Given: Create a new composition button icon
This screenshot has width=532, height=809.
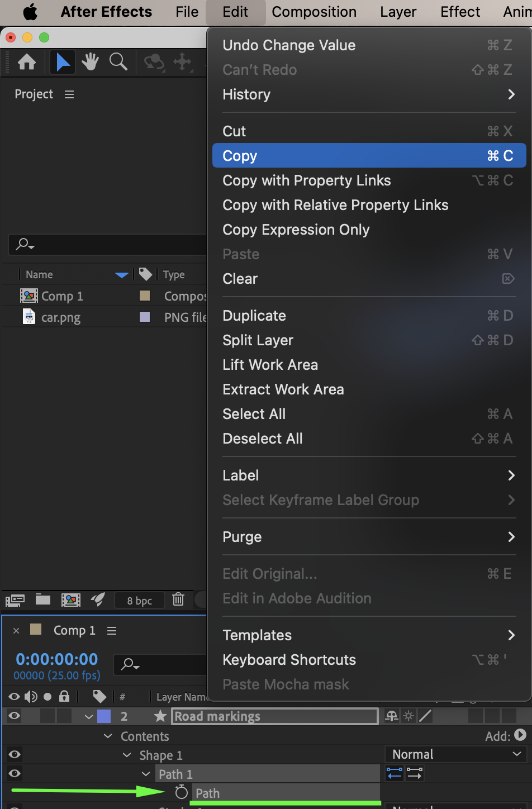Looking at the screenshot, I should [x=71, y=600].
